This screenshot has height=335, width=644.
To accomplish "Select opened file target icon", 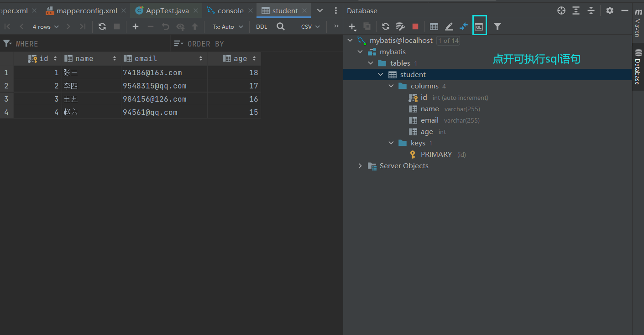I will click(561, 10).
